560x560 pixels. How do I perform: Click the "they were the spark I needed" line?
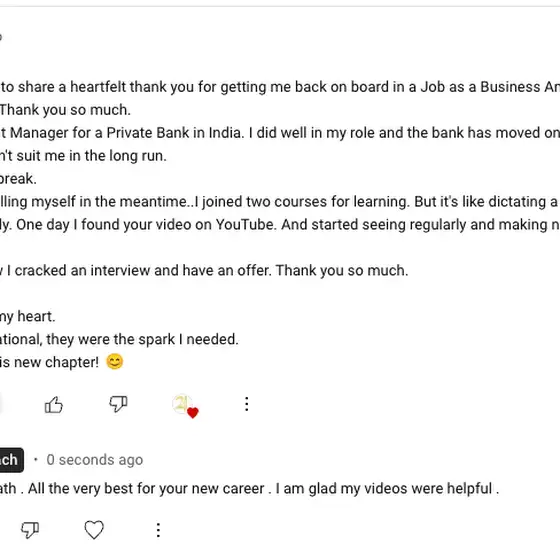point(119,339)
